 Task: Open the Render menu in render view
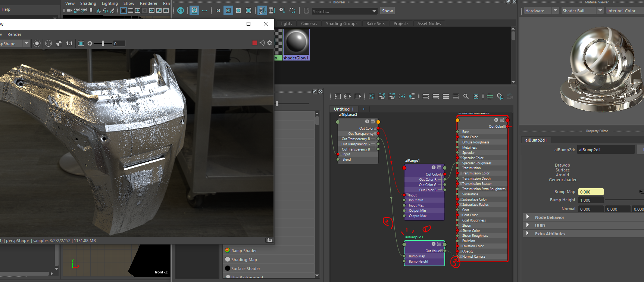tap(15, 34)
